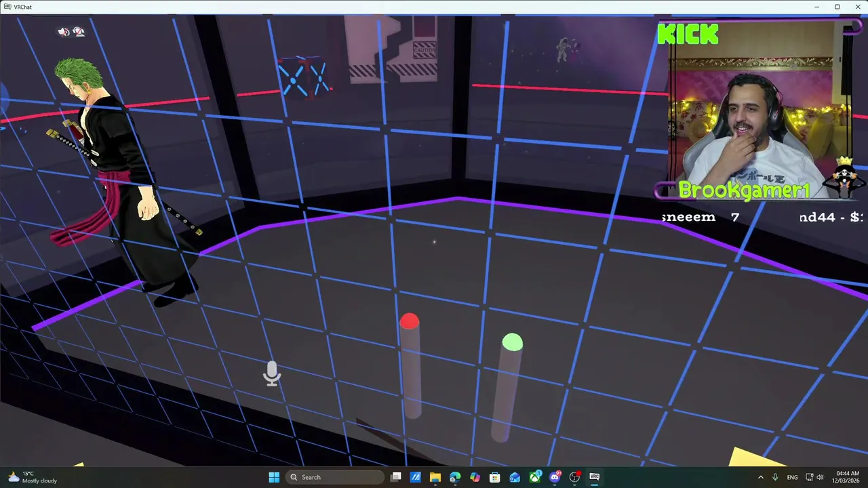The height and width of the screenshot is (488, 868).
Task: Click the system tray microphone icon
Action: (775, 477)
